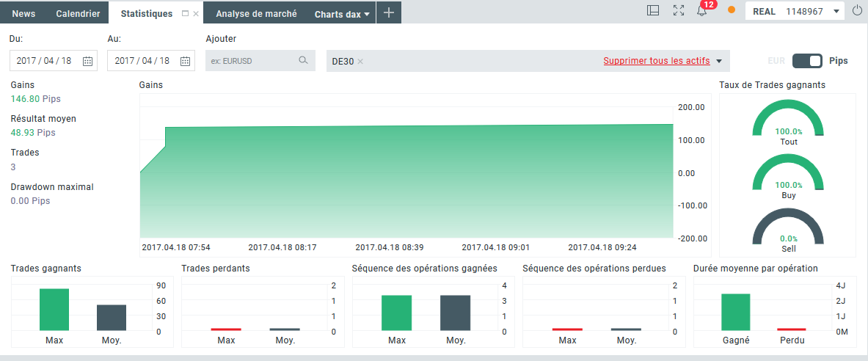Click the green Gains area chart

pyautogui.click(x=406, y=182)
